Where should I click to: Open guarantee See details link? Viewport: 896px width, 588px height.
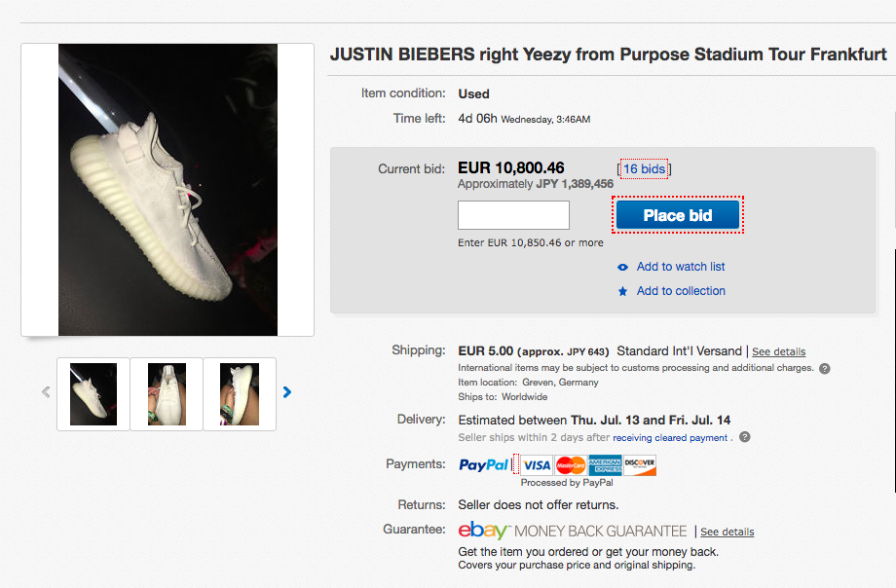(x=727, y=532)
